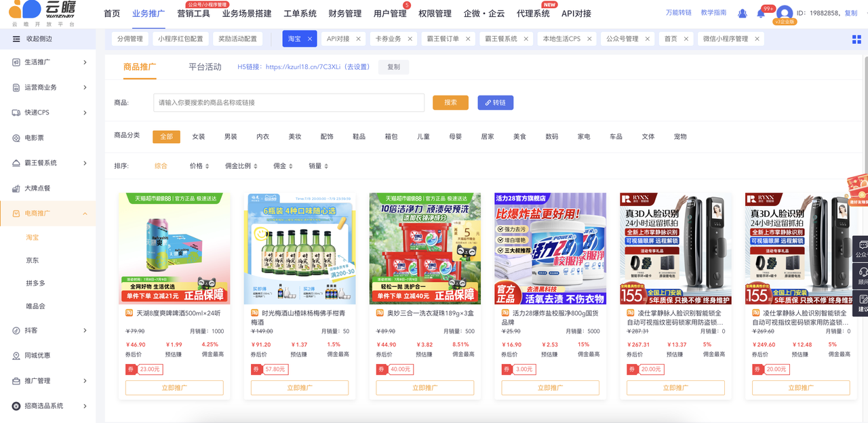Screen dimensions: 868x423
Task: Expand the 快递CPS sidebar chevron
Action: (x=85, y=113)
